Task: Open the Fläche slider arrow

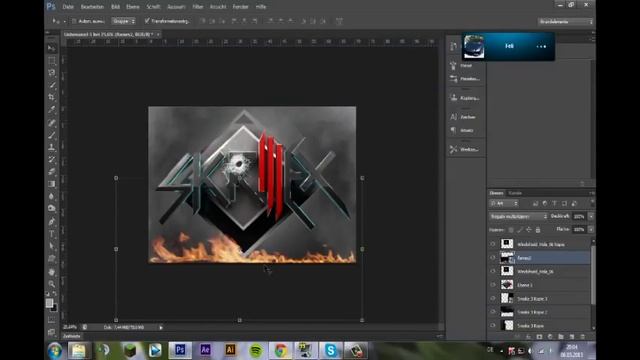Action: click(x=591, y=230)
